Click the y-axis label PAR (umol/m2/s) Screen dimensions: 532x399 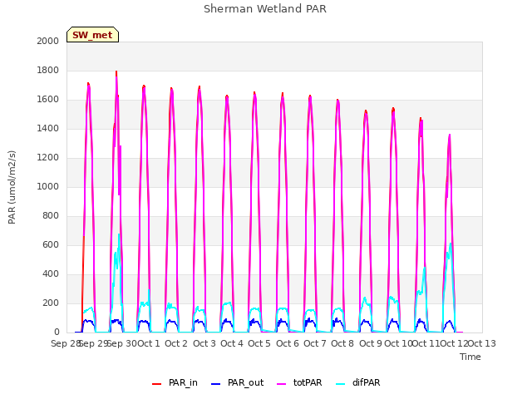tap(12, 187)
